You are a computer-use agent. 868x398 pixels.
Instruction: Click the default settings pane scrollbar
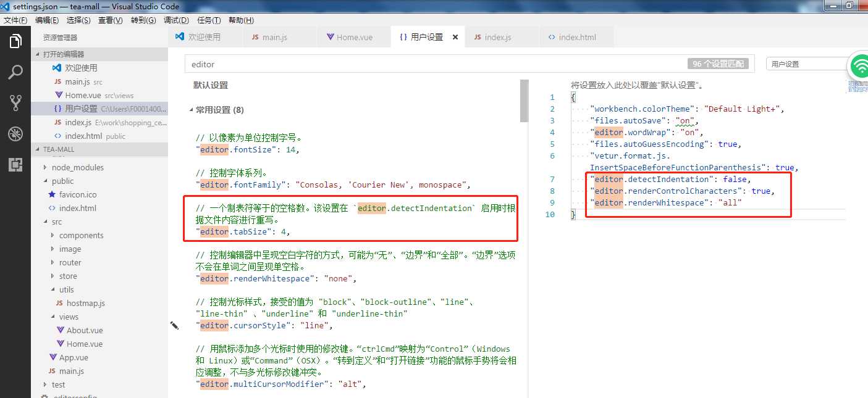524,101
